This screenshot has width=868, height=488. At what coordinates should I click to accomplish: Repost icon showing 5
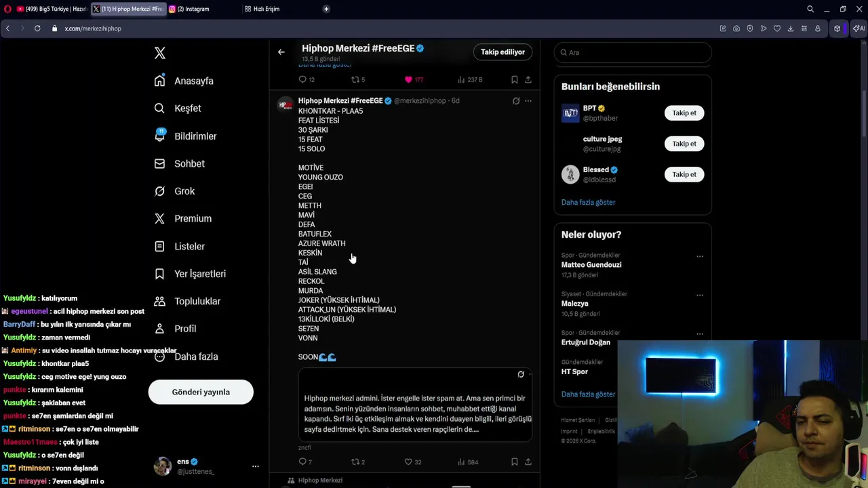357,79
